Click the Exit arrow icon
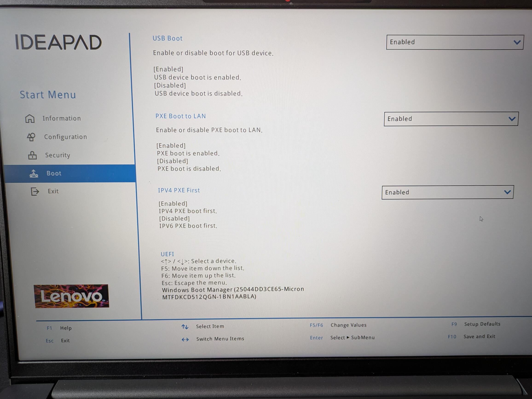Image resolution: width=532 pixels, height=399 pixels. pos(35,191)
